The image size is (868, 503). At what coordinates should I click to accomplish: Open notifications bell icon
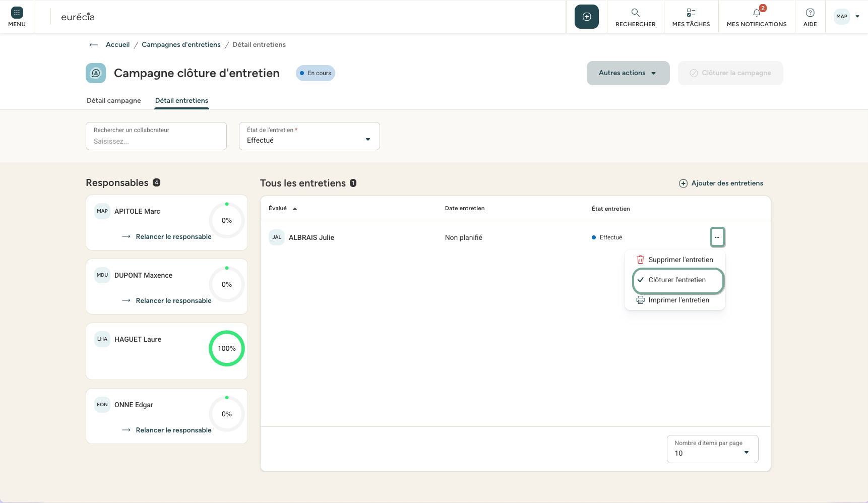[x=756, y=13]
